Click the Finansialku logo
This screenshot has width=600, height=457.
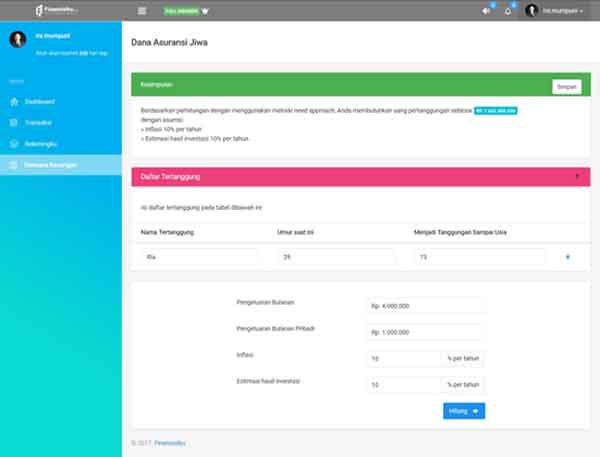(57, 10)
